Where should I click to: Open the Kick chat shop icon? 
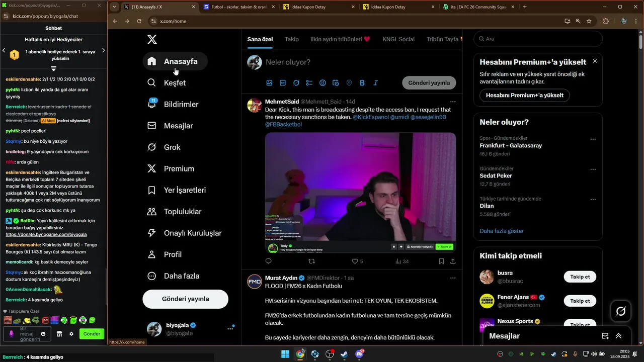[59, 334]
